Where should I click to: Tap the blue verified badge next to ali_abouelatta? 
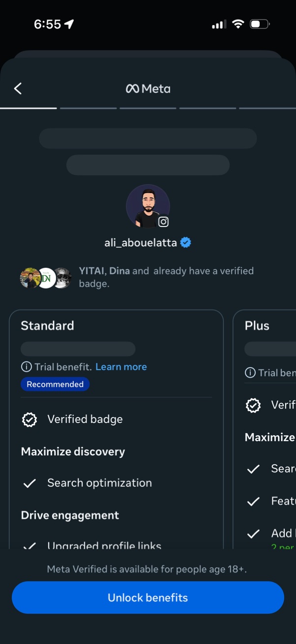coord(185,242)
